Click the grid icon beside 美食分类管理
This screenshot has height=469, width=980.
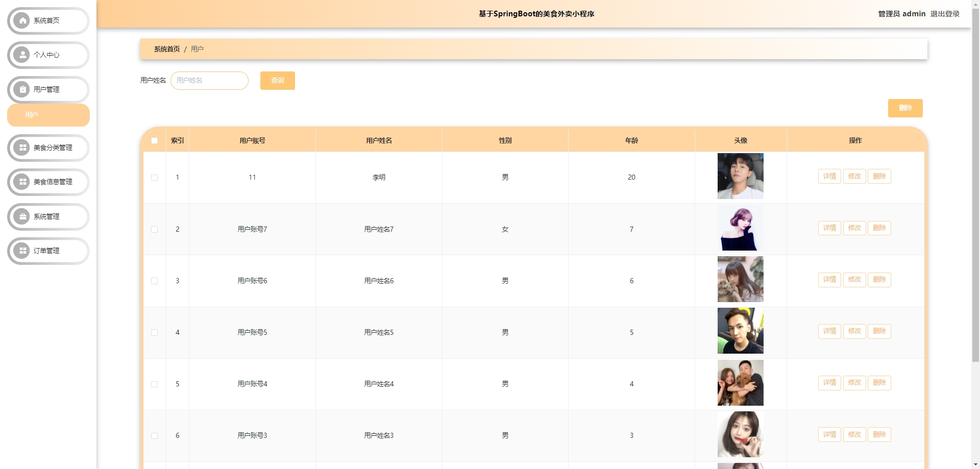[22, 148]
